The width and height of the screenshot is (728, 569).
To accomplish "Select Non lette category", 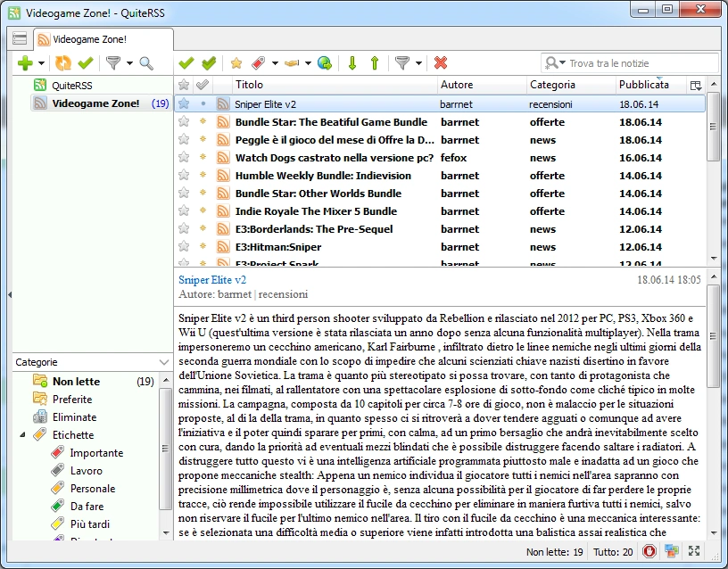I will point(76,382).
